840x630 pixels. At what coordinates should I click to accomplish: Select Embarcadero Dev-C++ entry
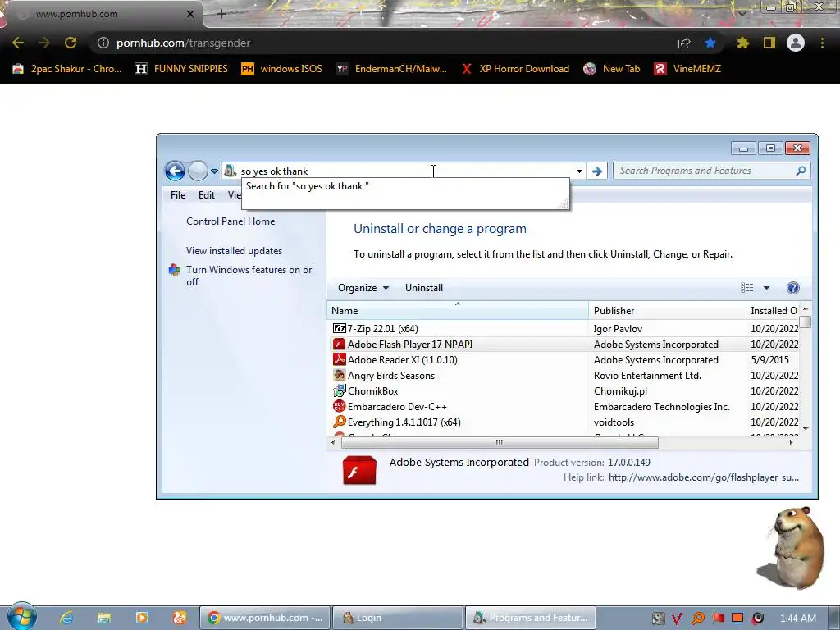[x=564, y=406]
